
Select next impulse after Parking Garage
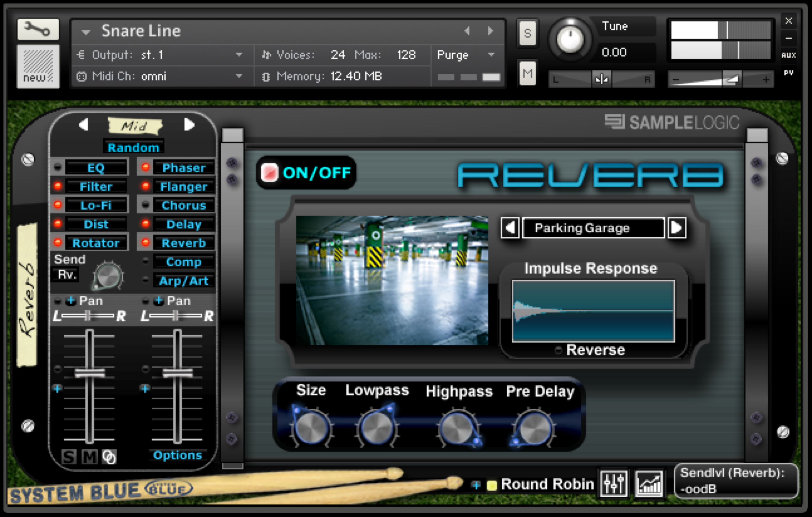677,228
